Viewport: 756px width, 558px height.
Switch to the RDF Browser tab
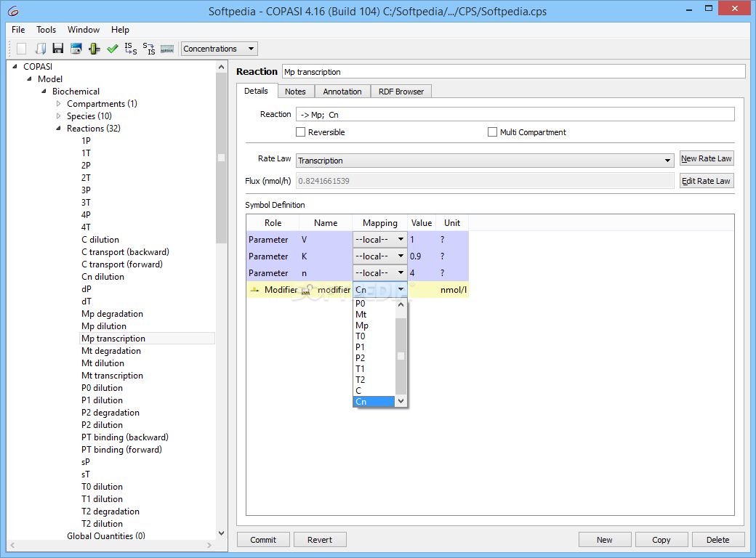tap(401, 92)
